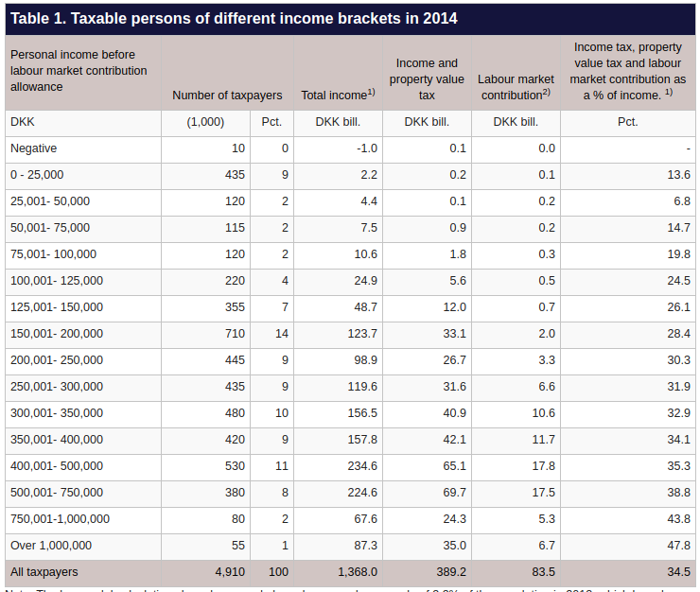The image size is (700, 592).
Task: Click the 4,910 total taxpayers cell
Action: click(230, 572)
